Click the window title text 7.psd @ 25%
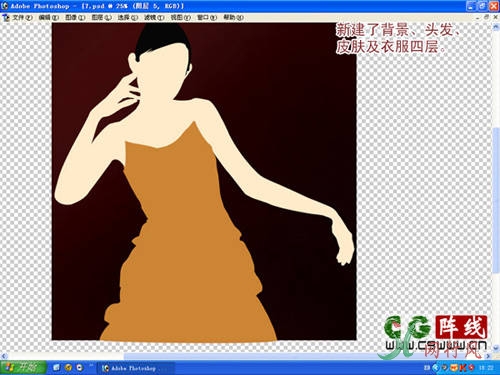This screenshot has width=500, height=375. click(106, 6)
